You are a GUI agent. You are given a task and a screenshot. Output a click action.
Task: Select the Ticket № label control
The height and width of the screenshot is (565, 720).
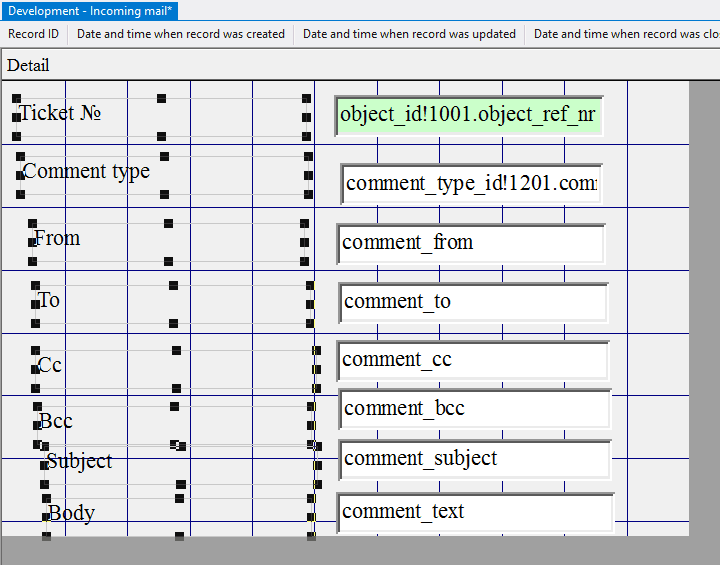tap(60, 113)
